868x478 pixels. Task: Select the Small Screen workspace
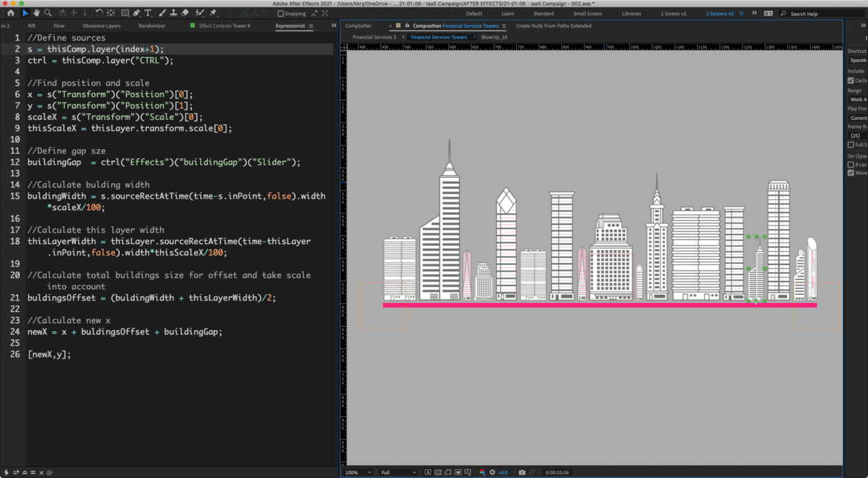[587, 14]
